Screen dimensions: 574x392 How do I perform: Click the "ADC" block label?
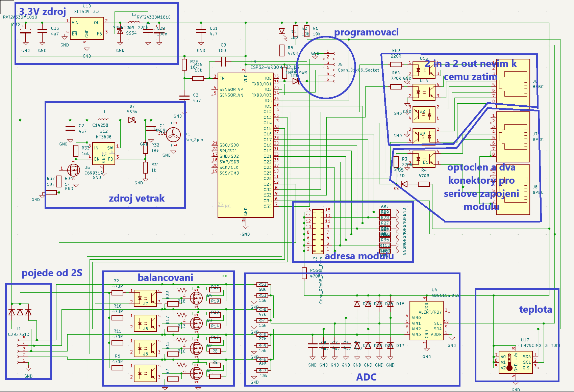[366, 377]
